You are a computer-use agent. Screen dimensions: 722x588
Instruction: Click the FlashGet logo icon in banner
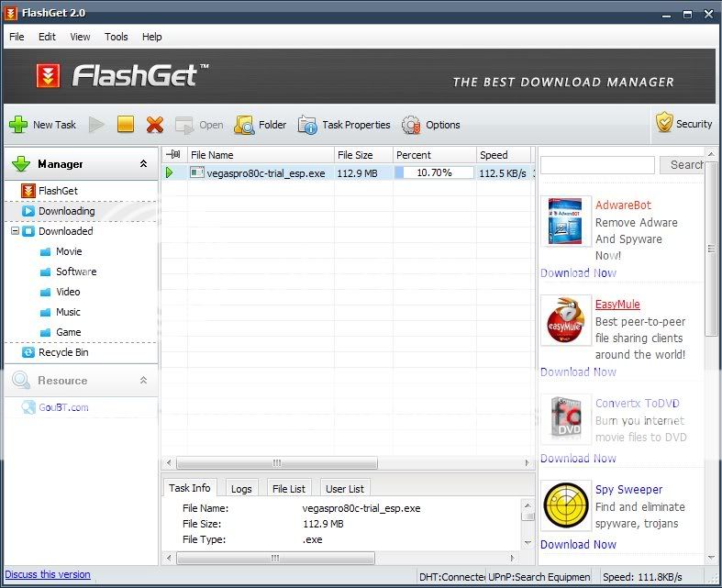point(48,76)
